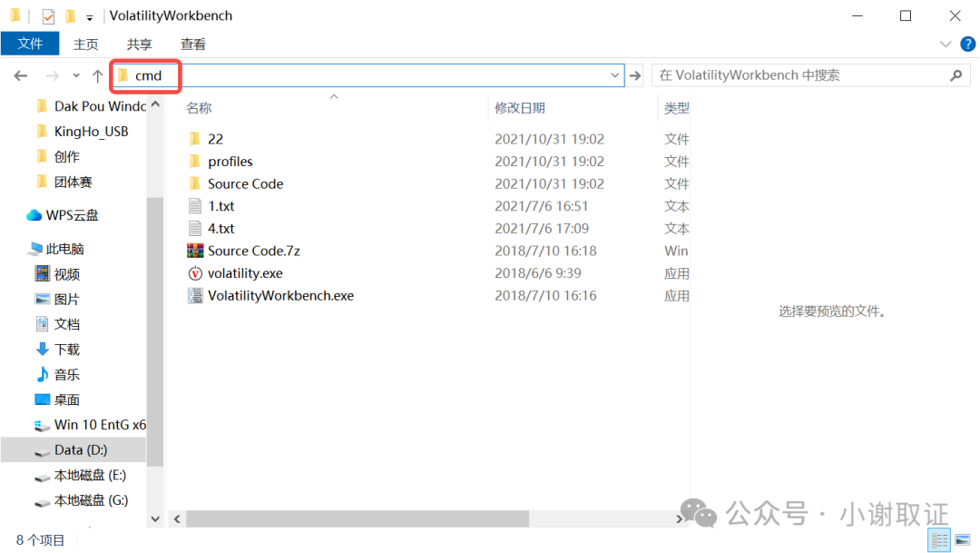Image resolution: width=980 pixels, height=553 pixels.
Task: Click the address bar containing cmd
Action: coord(367,75)
